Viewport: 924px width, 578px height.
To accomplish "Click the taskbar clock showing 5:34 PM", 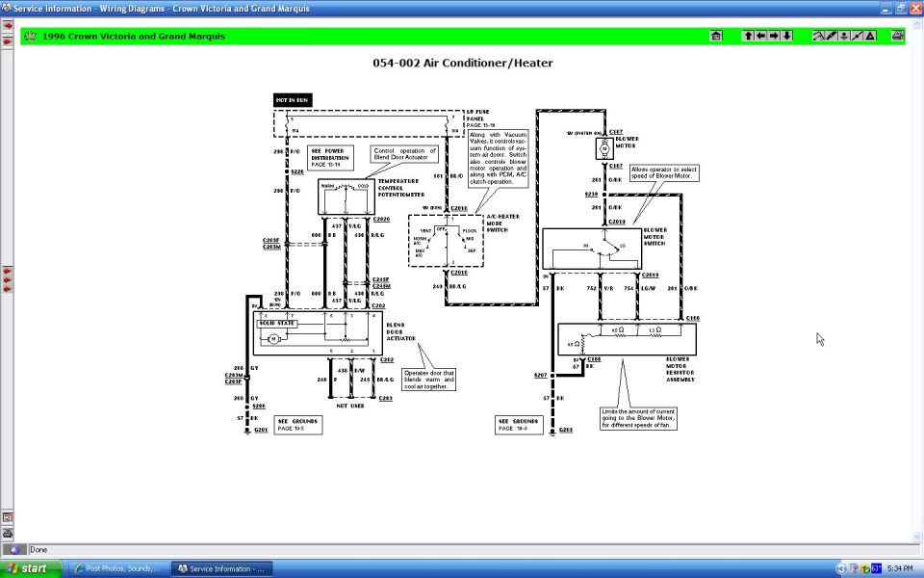I will (900, 568).
